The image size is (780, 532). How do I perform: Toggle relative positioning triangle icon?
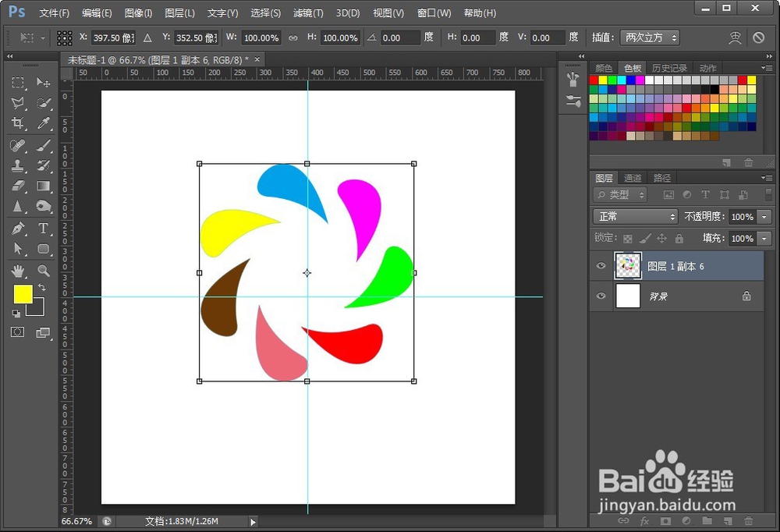click(x=147, y=37)
